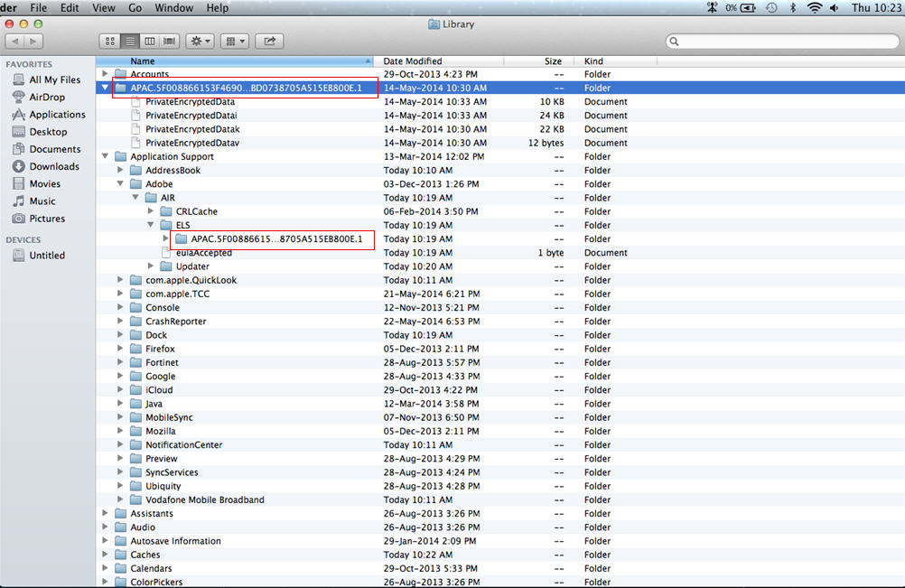Screen dimensions: 905x588
Task: Go back with the back arrow
Action: [14, 42]
